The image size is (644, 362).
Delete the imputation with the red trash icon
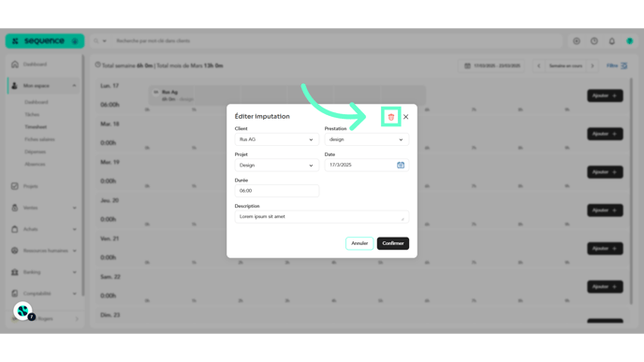(391, 117)
